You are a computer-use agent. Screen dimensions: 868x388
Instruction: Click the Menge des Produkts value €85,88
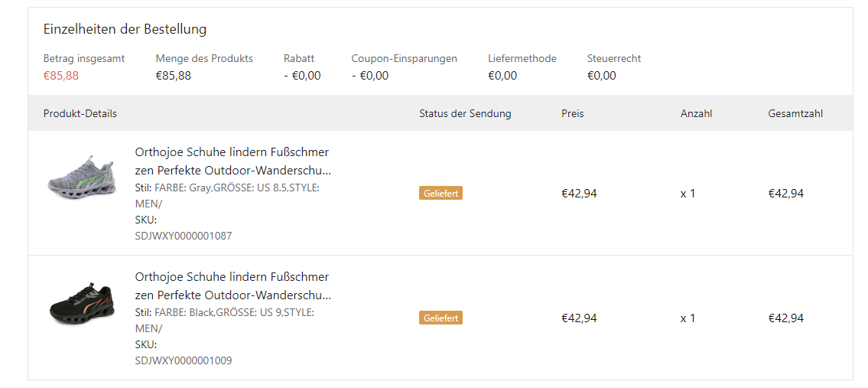pyautogui.click(x=174, y=76)
